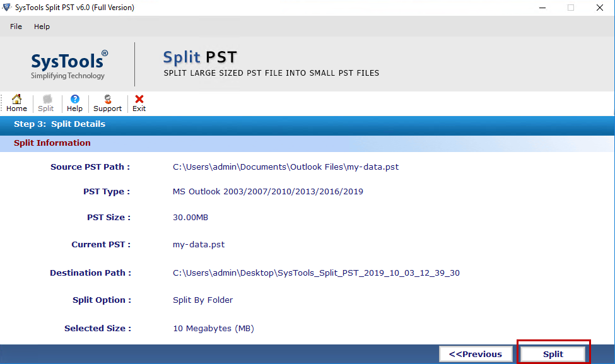Click the Split button at bottom right

pyautogui.click(x=553, y=354)
